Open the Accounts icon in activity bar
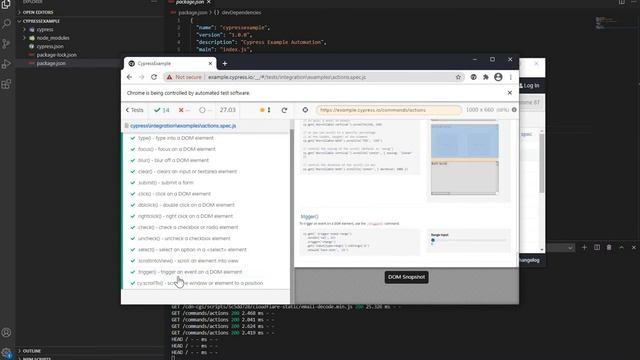This screenshot has width=640, height=360. pos(6,333)
